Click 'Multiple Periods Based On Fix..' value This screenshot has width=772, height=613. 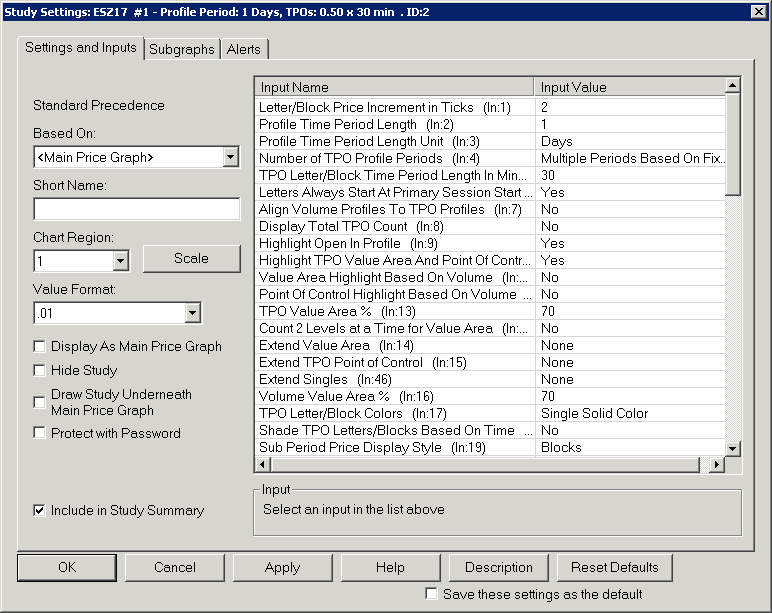[x=631, y=159]
